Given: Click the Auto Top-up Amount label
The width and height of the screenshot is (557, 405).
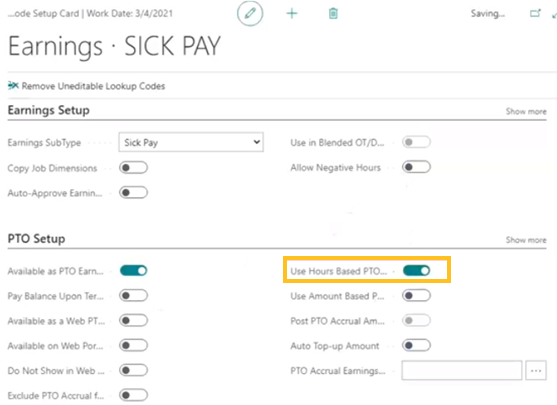Looking at the screenshot, I should 335,346.
